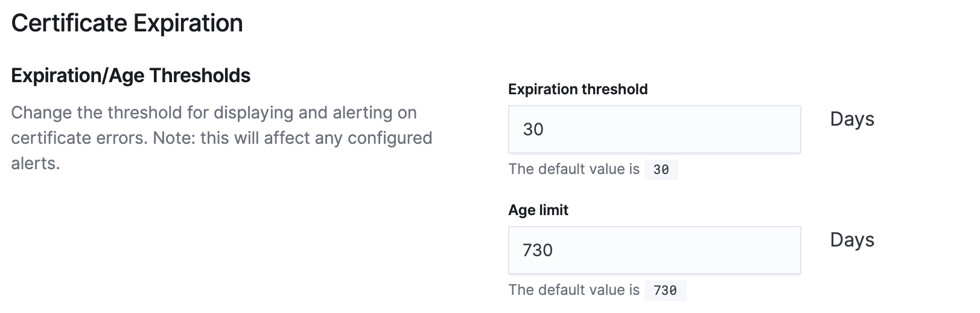Place cursor on the 30 value in Expiration threshold
Viewport: 980px width, 313px height.
[533, 129]
